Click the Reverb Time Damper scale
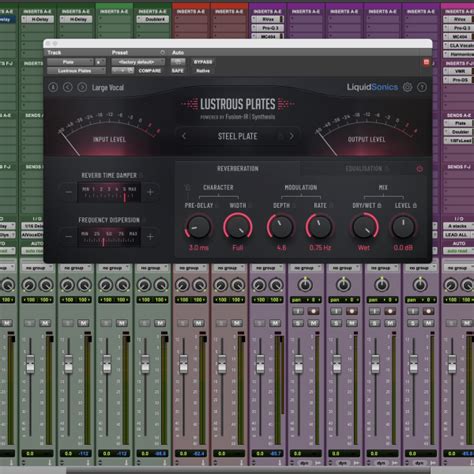474x474 pixels. click(109, 192)
